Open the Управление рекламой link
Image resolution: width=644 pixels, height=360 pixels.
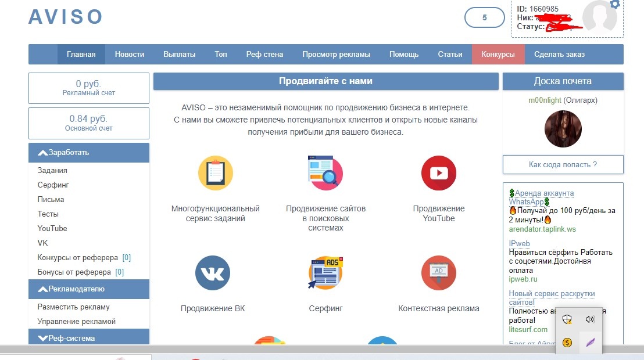pyautogui.click(x=76, y=322)
